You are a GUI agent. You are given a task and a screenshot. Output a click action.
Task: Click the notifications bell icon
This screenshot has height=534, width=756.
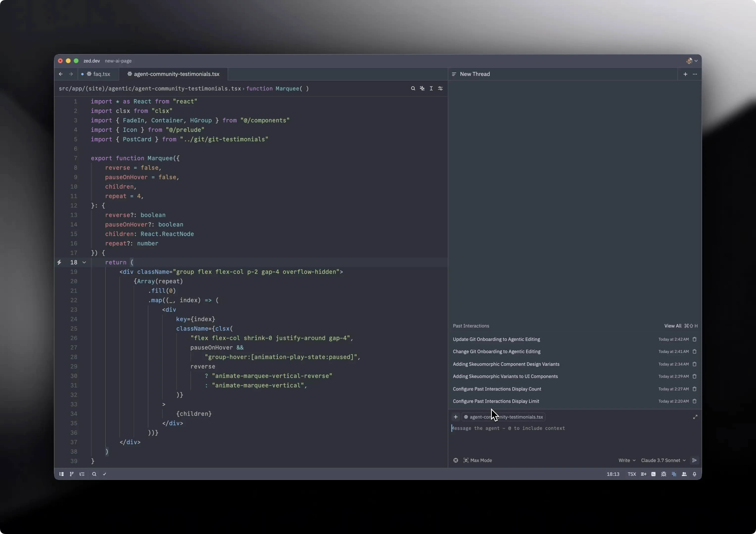pyautogui.click(x=694, y=474)
